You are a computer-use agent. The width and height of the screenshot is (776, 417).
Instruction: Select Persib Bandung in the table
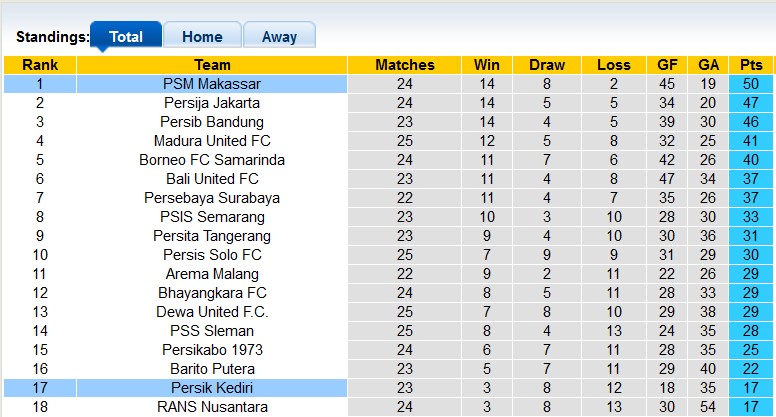pyautogui.click(x=212, y=122)
